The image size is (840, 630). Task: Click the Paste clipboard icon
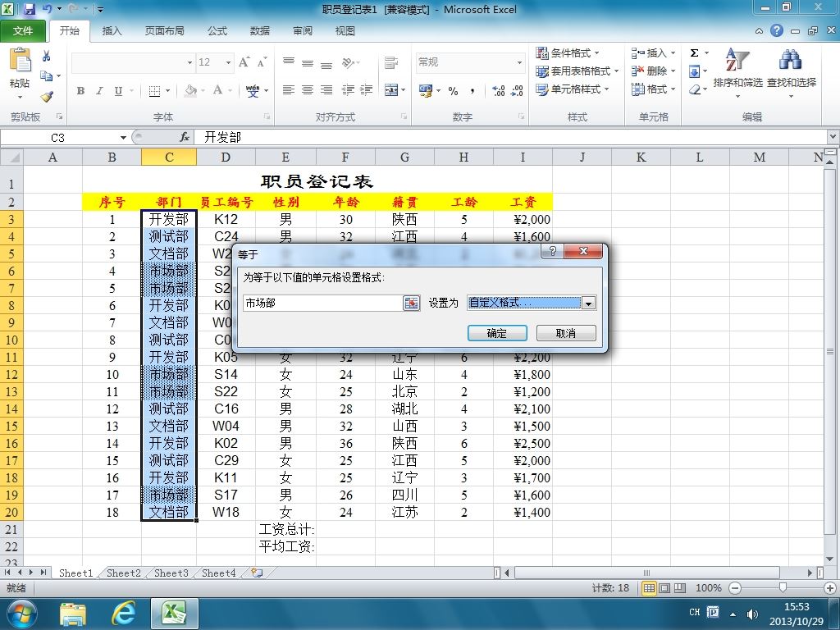pyautogui.click(x=20, y=60)
